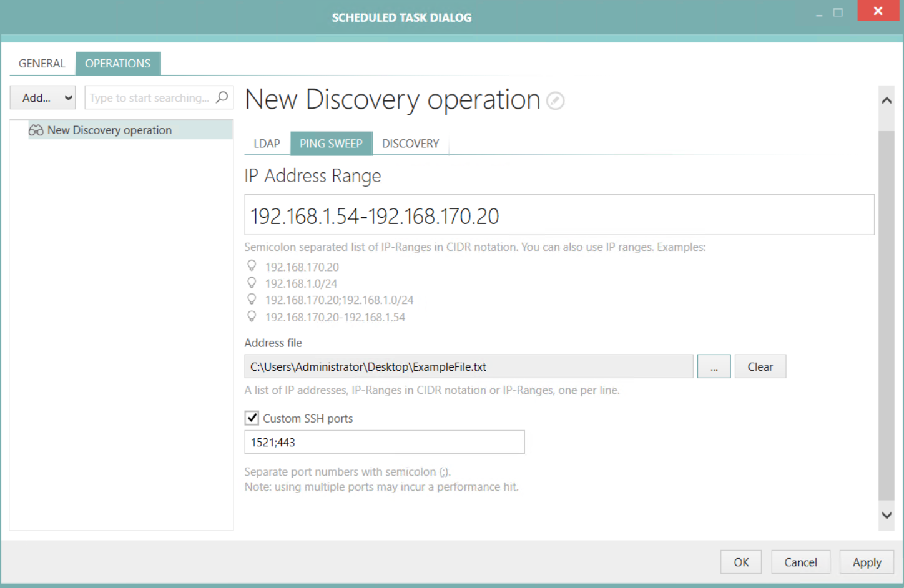Click the scrollbar down arrow
The image size is (904, 588).
coord(887,516)
